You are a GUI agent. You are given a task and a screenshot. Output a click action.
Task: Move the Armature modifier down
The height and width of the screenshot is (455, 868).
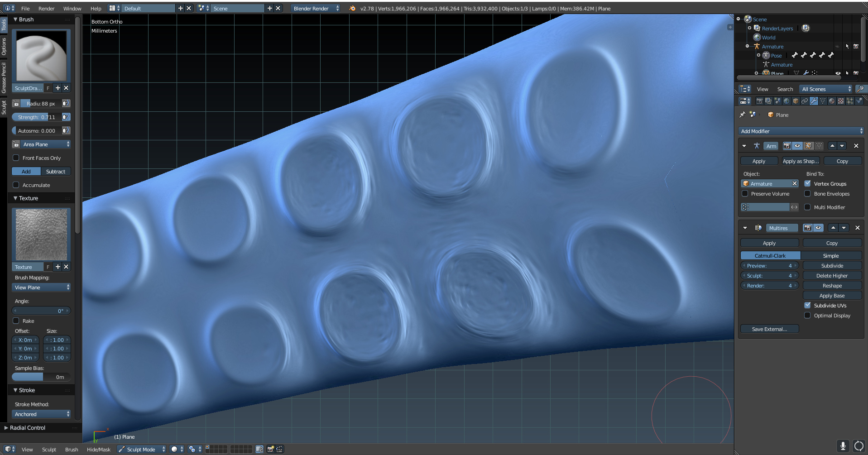tap(842, 146)
